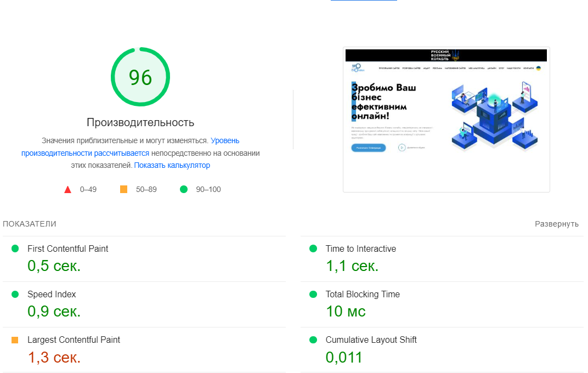588x373 pixels.
Task: Click the Производительность heading under the score
Action: pyautogui.click(x=140, y=122)
